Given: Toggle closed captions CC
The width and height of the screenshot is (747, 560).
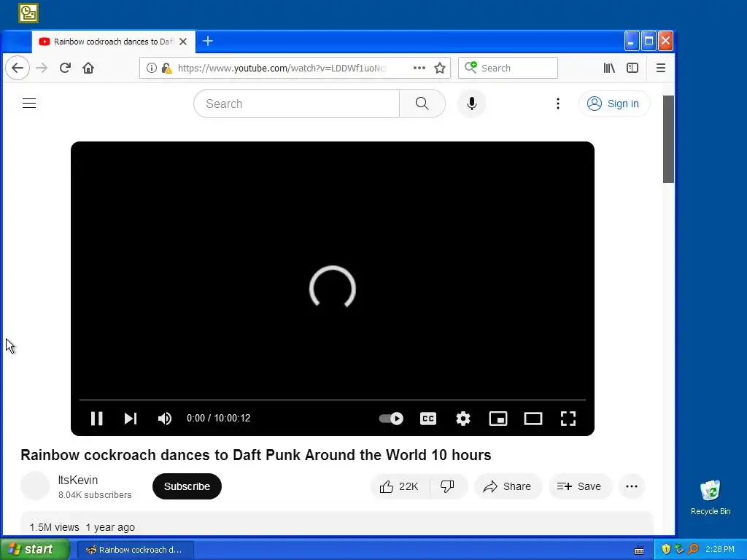Looking at the screenshot, I should click(427, 418).
